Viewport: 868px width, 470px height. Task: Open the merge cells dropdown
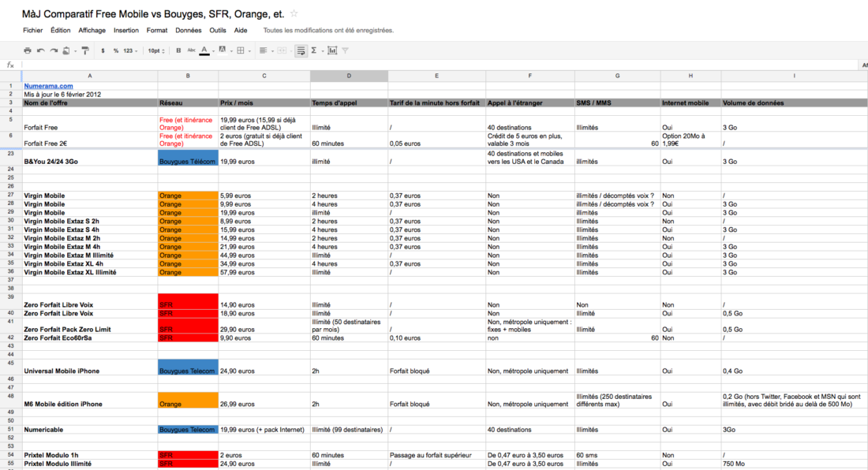pyautogui.click(x=283, y=50)
